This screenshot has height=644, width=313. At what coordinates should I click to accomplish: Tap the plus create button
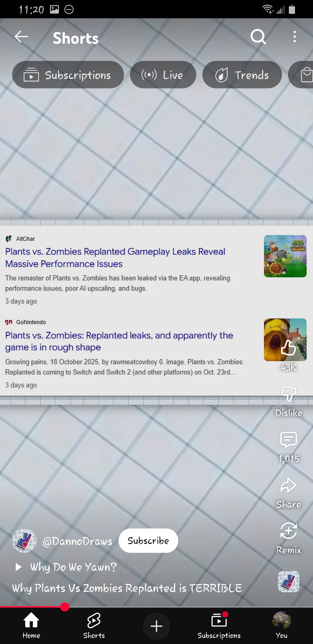pyautogui.click(x=156, y=626)
